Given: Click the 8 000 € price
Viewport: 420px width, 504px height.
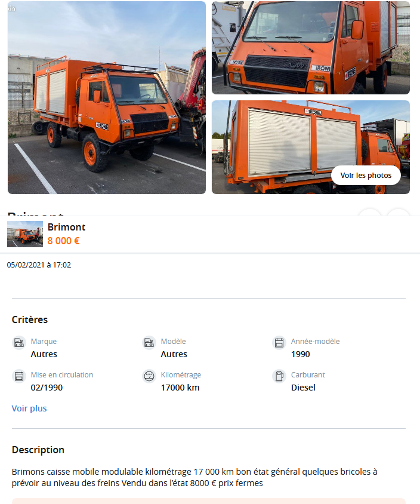Looking at the screenshot, I should pyautogui.click(x=64, y=241).
